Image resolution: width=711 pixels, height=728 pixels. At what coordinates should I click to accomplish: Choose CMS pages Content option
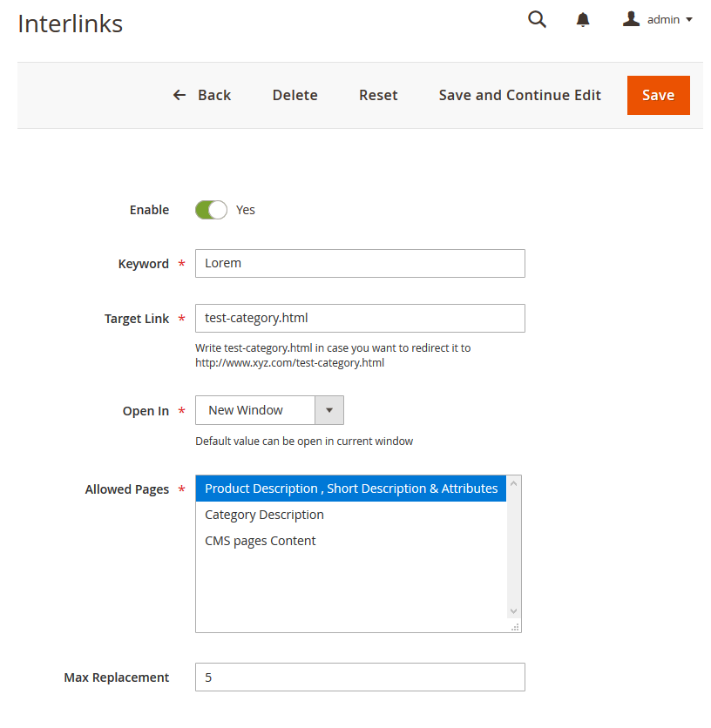pos(260,541)
